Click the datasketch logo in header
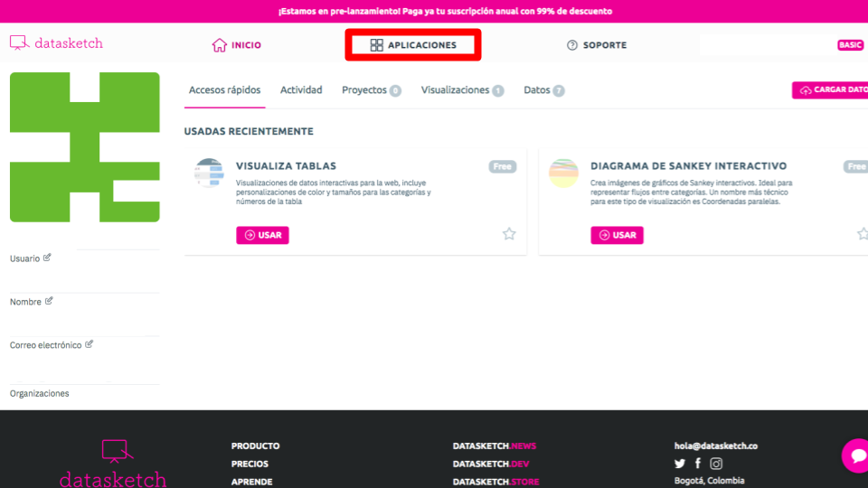The image size is (868, 488). click(x=56, y=43)
